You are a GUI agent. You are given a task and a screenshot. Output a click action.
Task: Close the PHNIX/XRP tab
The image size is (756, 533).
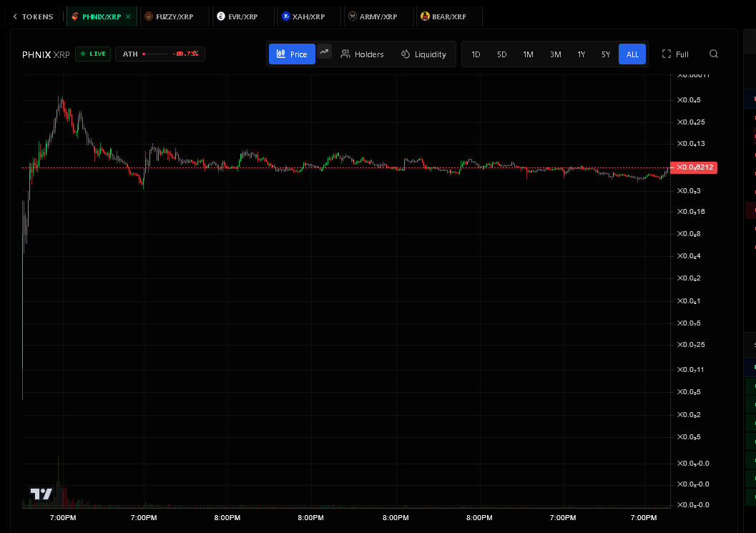coord(128,16)
